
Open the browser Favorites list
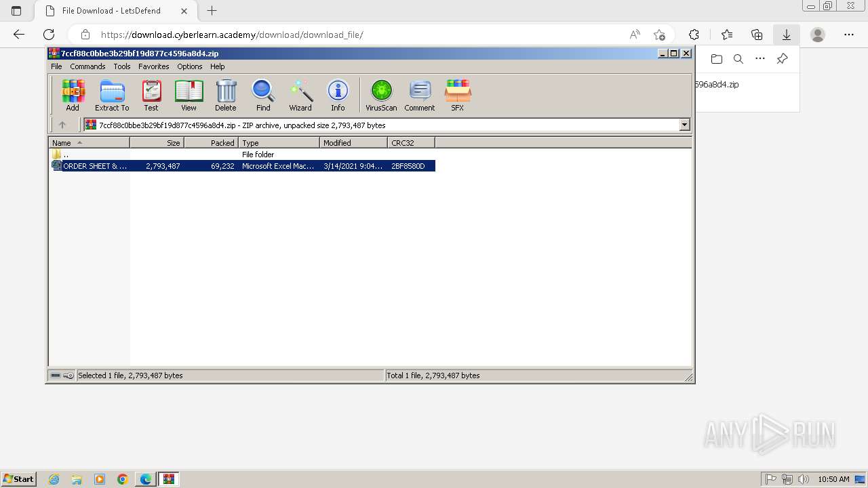pyautogui.click(x=727, y=35)
